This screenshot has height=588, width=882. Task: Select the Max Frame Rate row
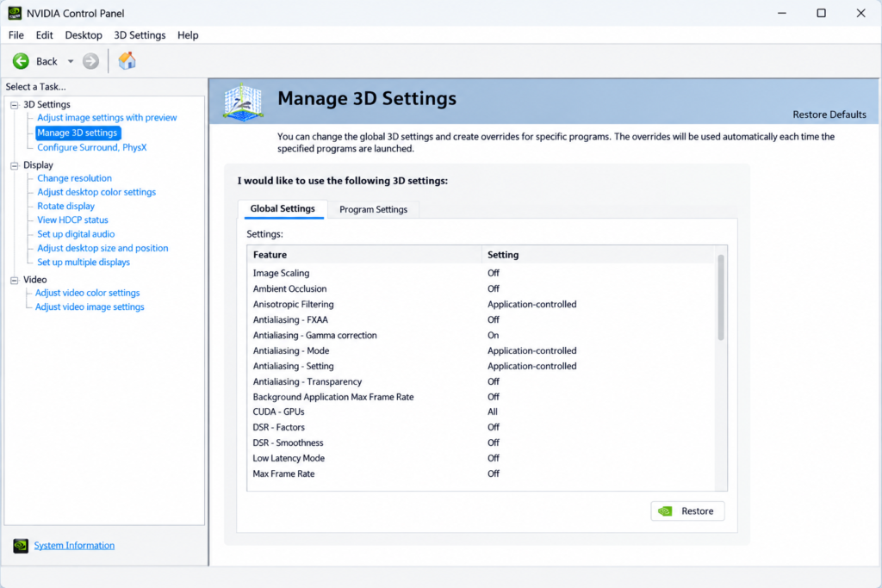pyautogui.click(x=481, y=473)
